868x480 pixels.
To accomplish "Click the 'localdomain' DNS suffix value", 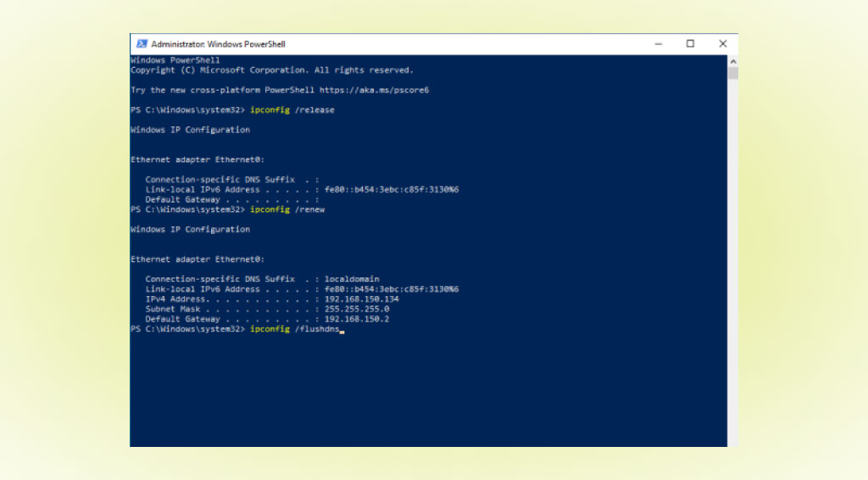I will 352,280.
